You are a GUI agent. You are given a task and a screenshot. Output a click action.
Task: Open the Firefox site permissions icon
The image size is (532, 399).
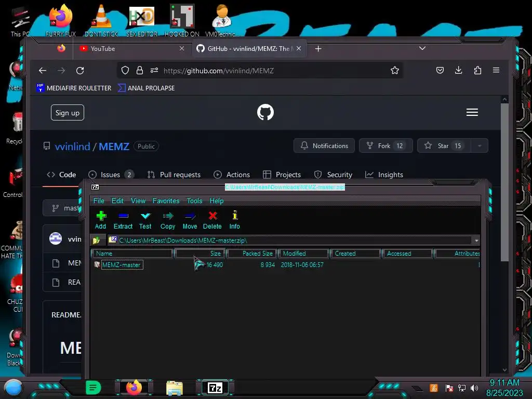click(154, 70)
